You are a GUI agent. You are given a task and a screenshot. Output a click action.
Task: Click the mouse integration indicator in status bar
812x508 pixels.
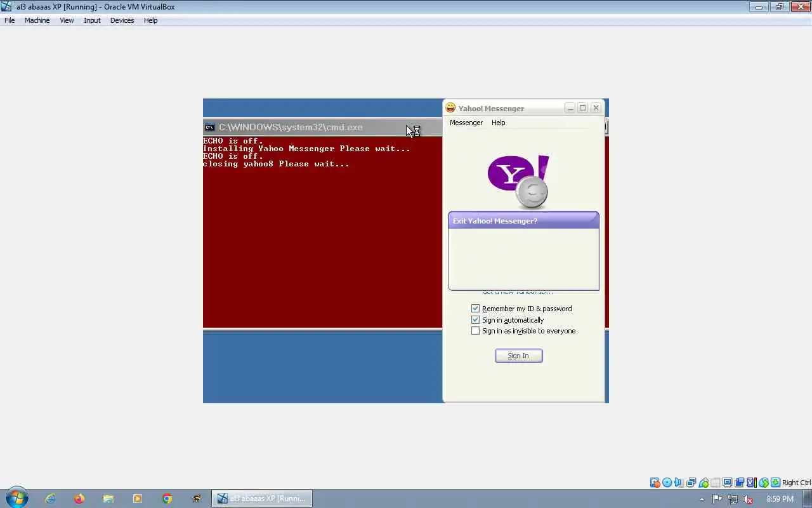764,483
